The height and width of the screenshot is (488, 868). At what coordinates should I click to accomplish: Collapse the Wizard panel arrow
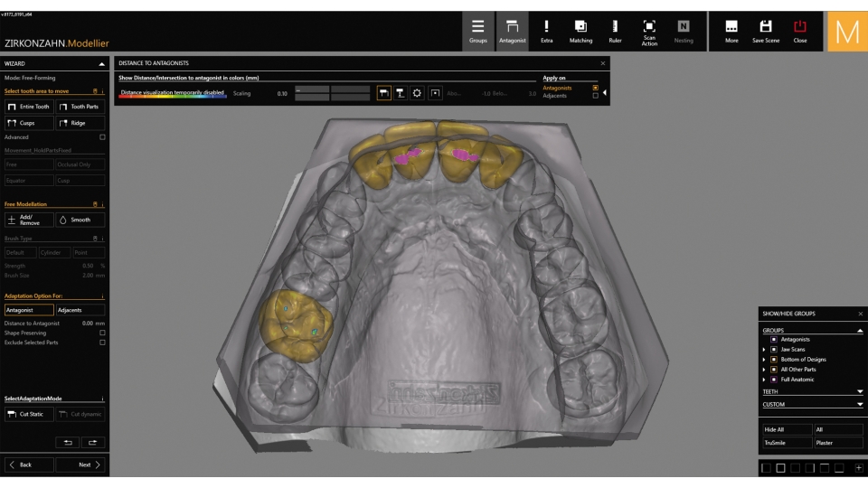101,63
